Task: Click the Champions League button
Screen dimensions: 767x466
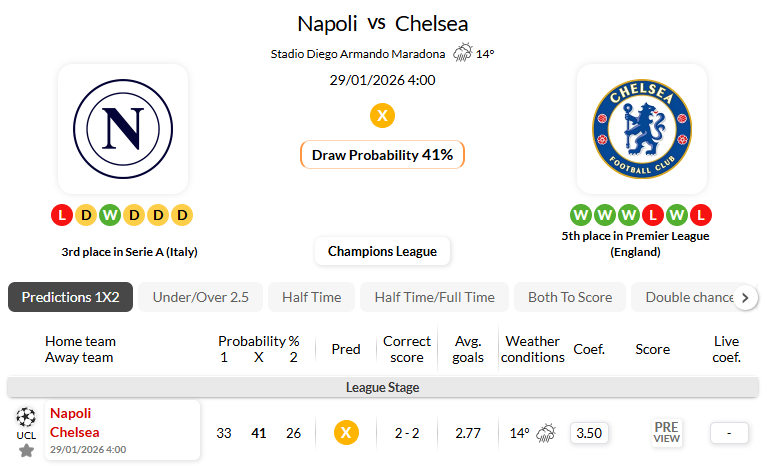Action: pyautogui.click(x=382, y=251)
